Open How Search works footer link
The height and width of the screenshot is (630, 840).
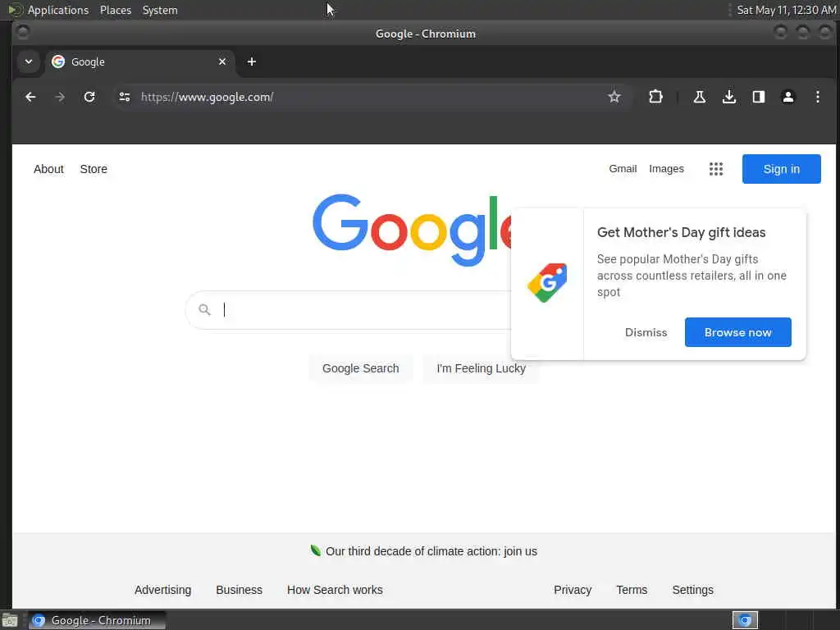(335, 590)
